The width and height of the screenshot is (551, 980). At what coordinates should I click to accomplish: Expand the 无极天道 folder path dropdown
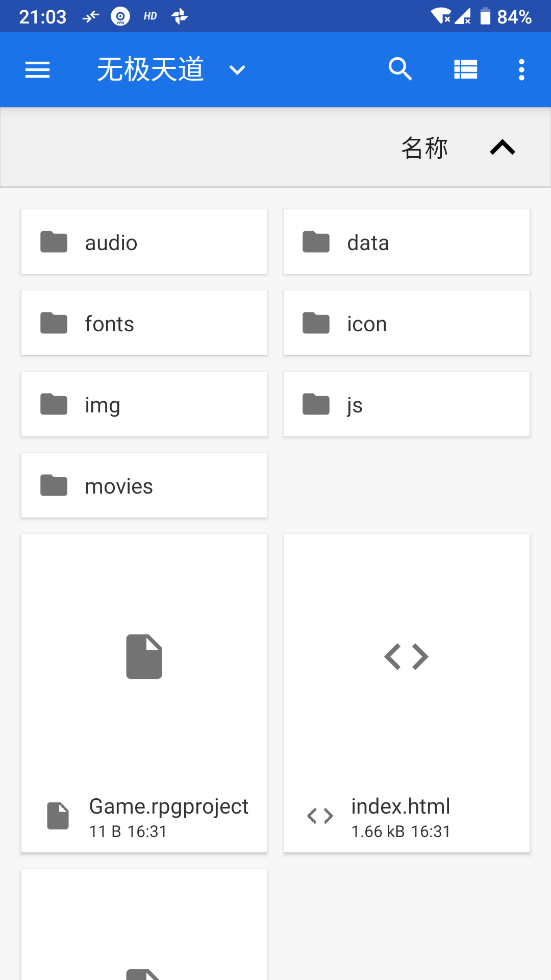(x=237, y=70)
